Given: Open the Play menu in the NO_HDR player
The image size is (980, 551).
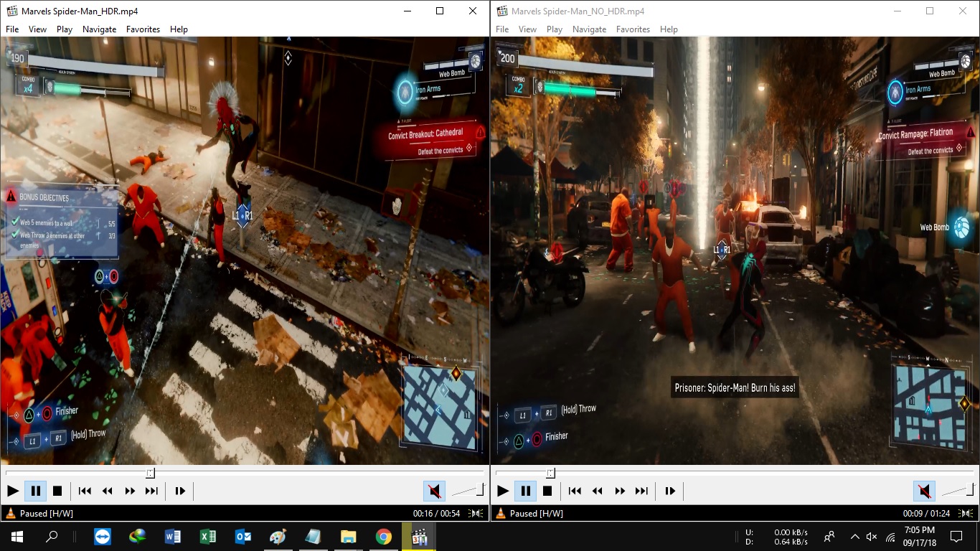Looking at the screenshot, I should [x=554, y=29].
